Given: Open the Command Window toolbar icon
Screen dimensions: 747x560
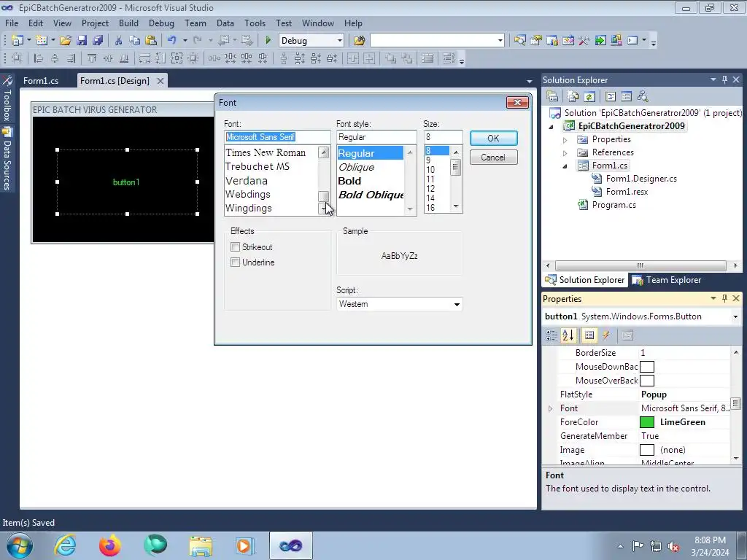Looking at the screenshot, I should click(x=632, y=41).
